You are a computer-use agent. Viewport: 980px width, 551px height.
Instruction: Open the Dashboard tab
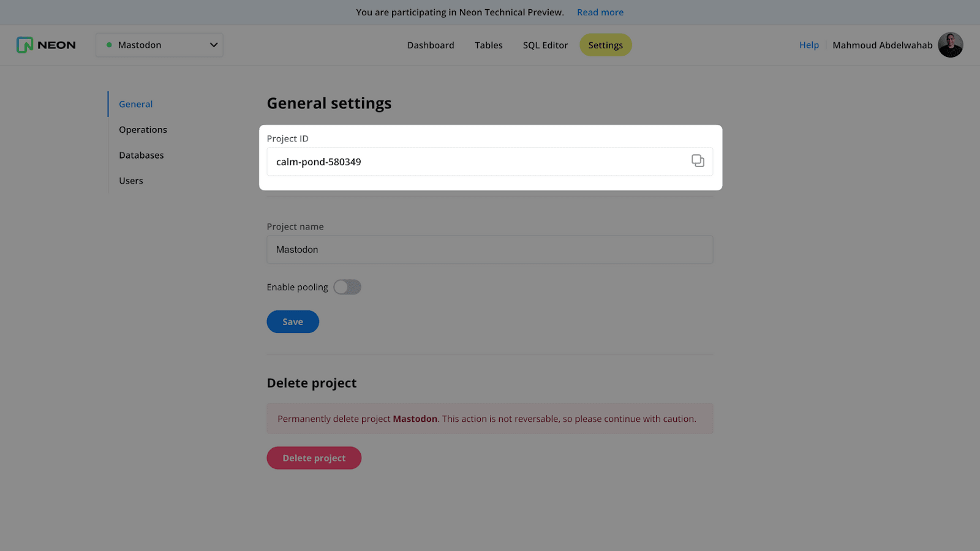(431, 45)
